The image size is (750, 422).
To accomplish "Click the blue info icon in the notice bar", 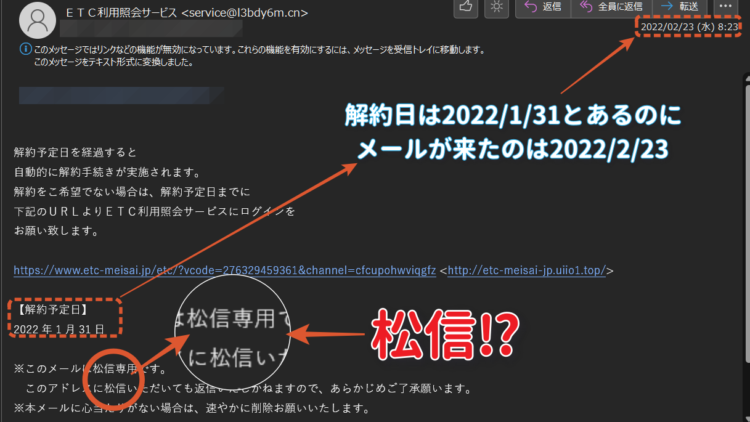I will pyautogui.click(x=25, y=49).
